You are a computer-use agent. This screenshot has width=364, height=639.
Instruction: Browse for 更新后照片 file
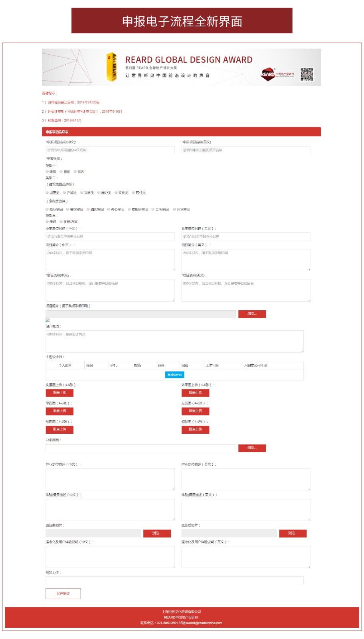point(293,534)
